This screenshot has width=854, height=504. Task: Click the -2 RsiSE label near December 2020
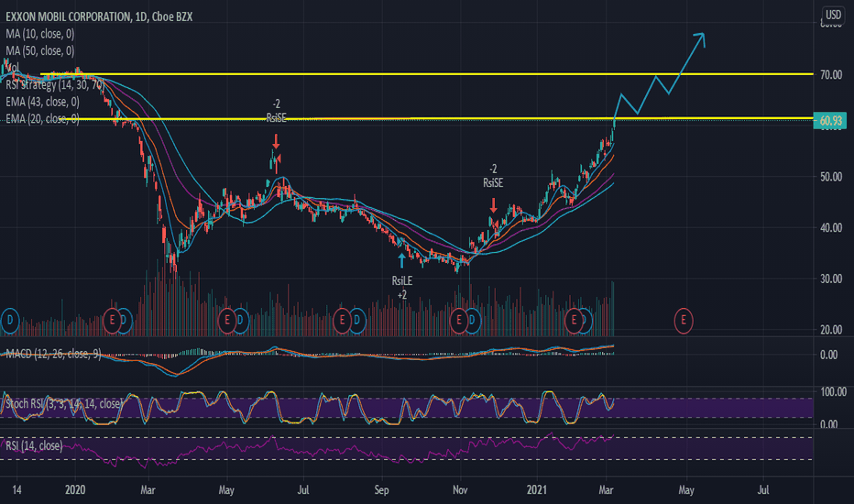coord(493,176)
